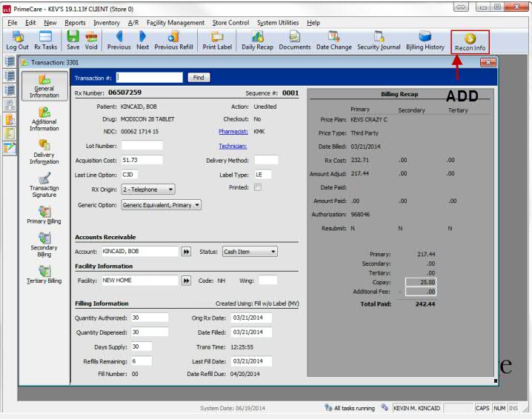Viewport: 532px width, 419px height.
Task: Click the Technician link
Action: [233, 146]
